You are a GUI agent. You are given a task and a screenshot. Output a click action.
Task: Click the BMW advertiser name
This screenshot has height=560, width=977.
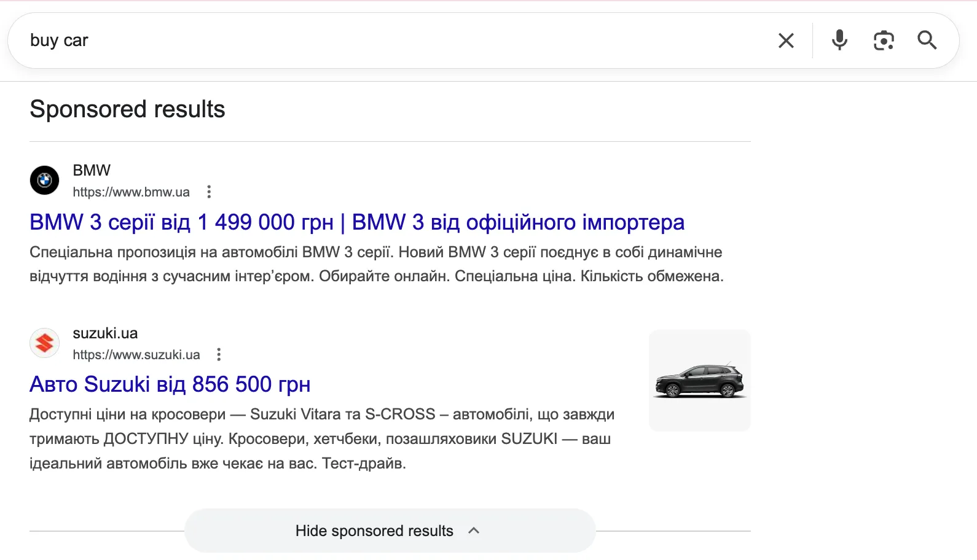coord(92,170)
